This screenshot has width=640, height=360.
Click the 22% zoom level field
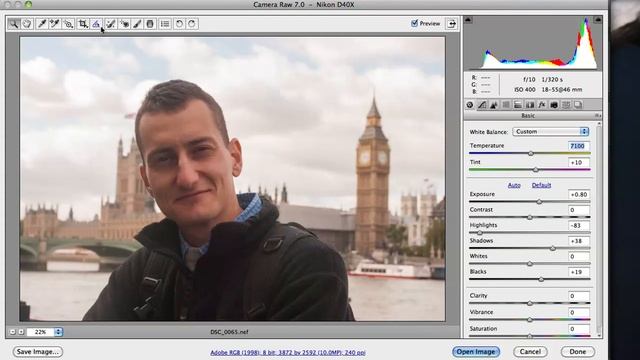(x=41, y=332)
